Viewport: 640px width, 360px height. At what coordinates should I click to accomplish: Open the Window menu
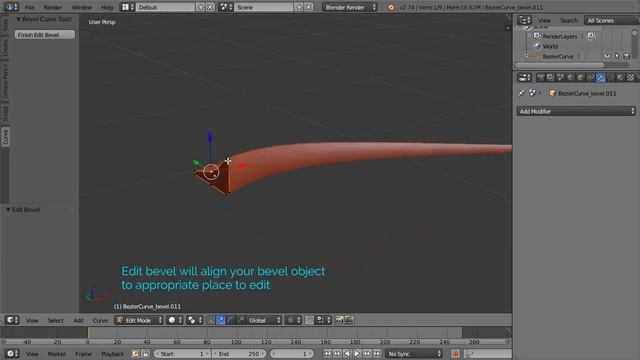[x=82, y=7]
